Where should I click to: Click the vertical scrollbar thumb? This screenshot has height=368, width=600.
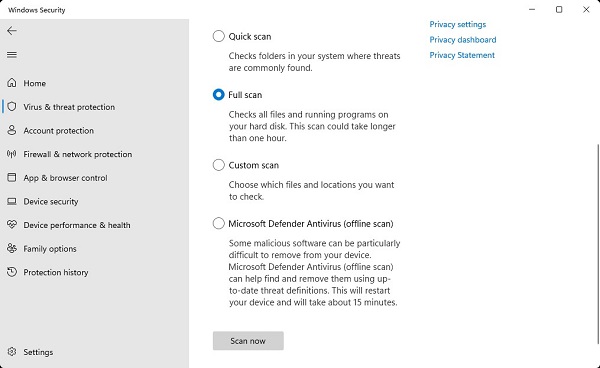598,244
